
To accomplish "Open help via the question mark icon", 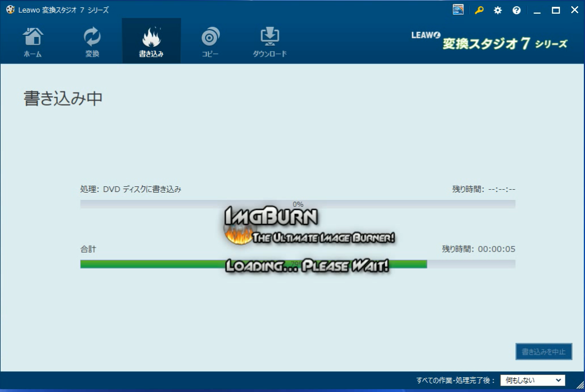I will 516,10.
